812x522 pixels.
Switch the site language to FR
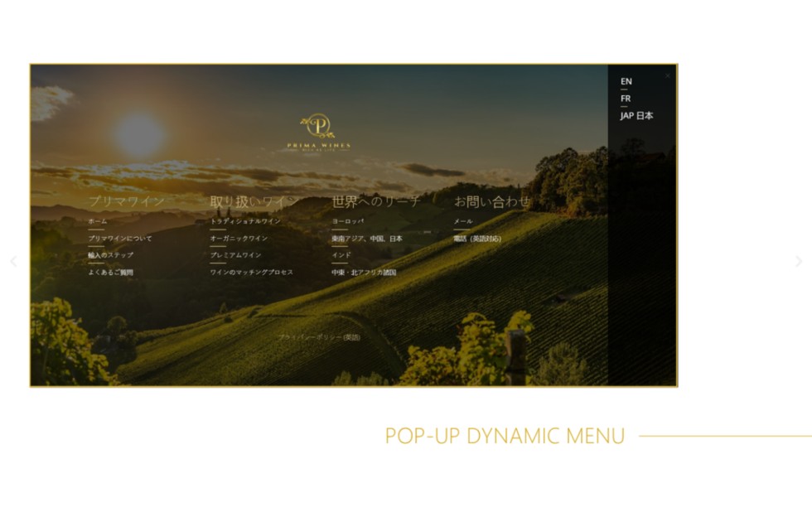point(626,99)
